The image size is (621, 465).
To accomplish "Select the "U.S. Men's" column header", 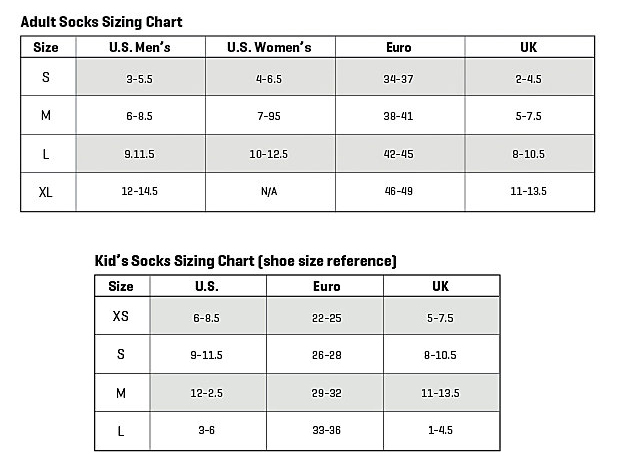I will [139, 47].
